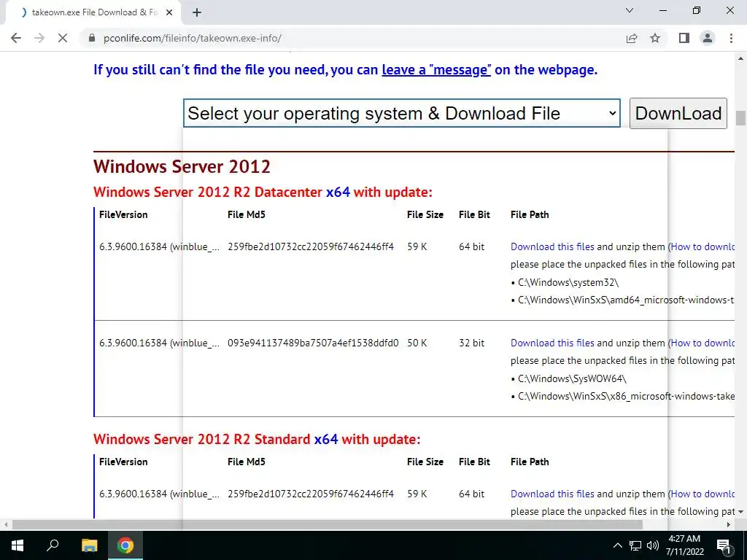This screenshot has width=747, height=560.
Task: Bookmark this page with the star
Action: coord(655,38)
